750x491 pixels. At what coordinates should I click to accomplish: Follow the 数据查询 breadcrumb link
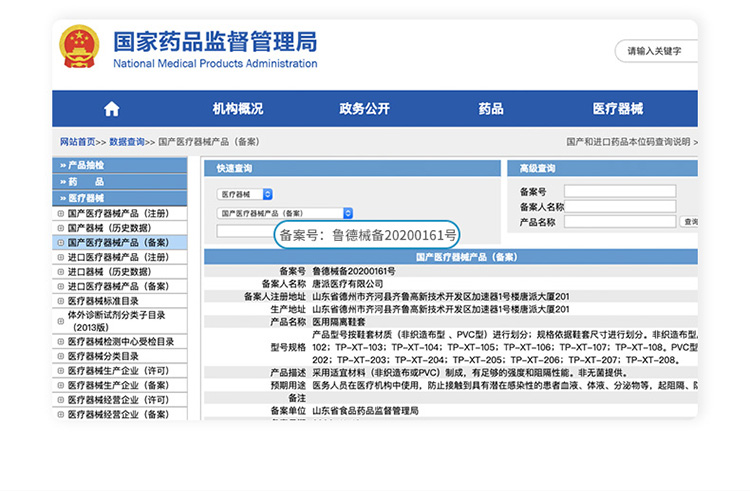tap(127, 142)
